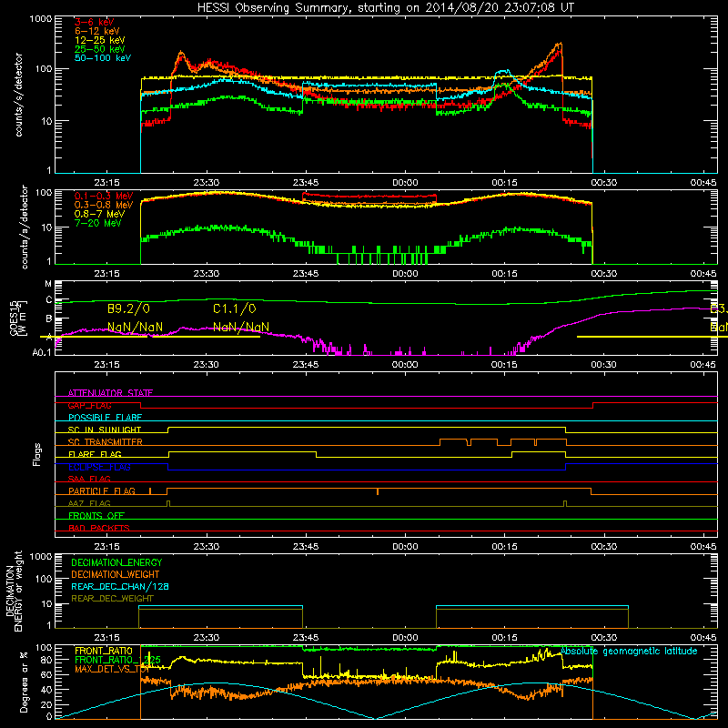The height and width of the screenshot is (728, 728).
Task: Click the FRONTS_OFF flag label
Action: click(x=96, y=515)
